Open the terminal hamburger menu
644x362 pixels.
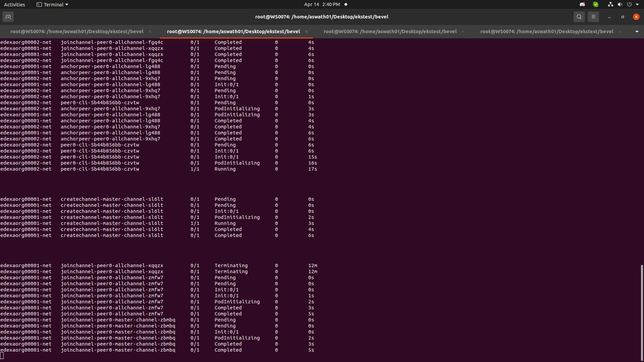point(593,17)
